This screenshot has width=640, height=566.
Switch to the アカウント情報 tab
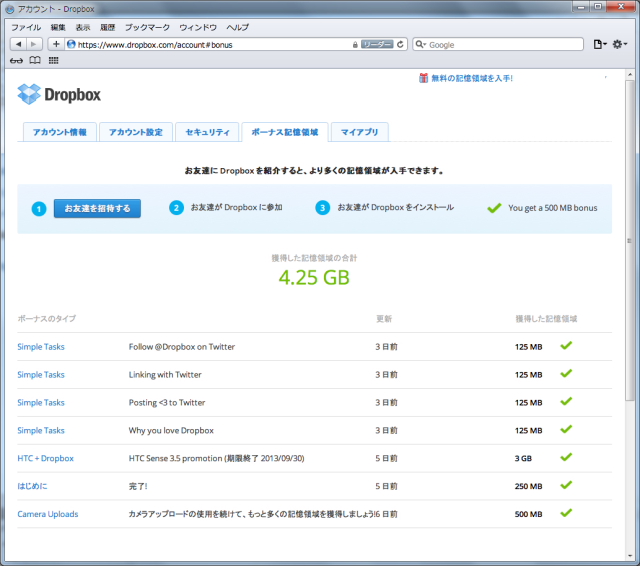click(60, 132)
